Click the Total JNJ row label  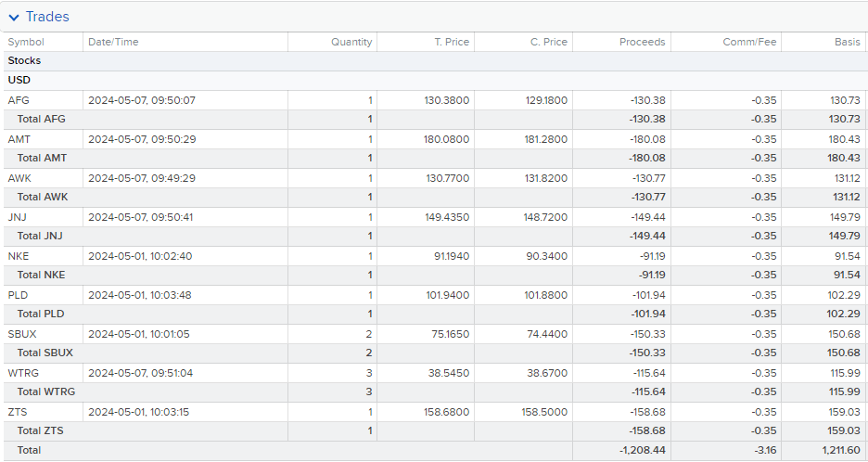40,236
